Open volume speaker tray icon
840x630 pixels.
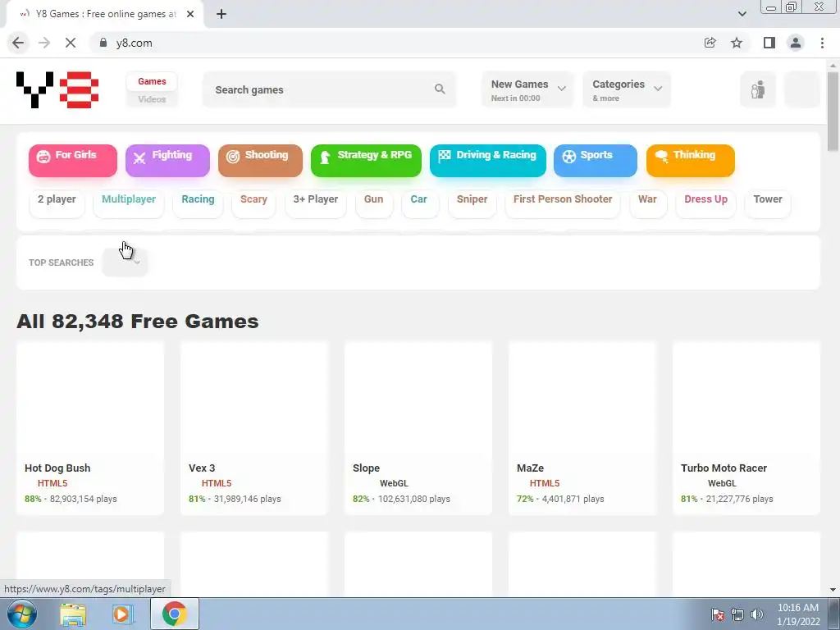[756, 614]
